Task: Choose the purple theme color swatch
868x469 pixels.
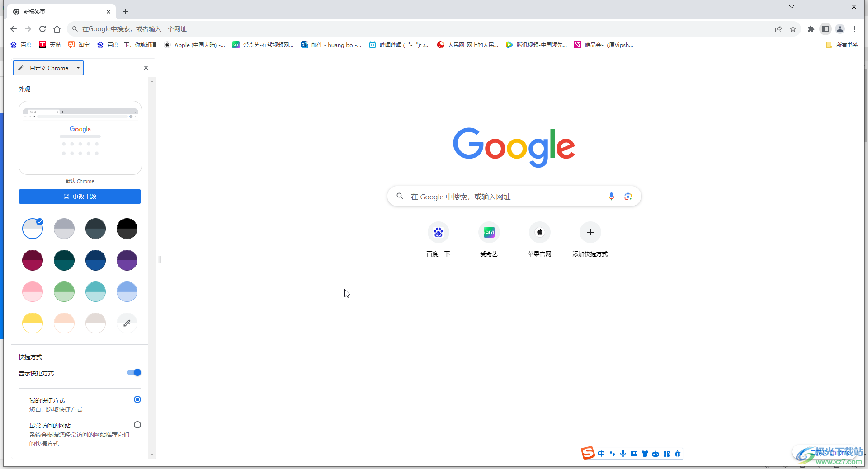Action: coord(127,260)
